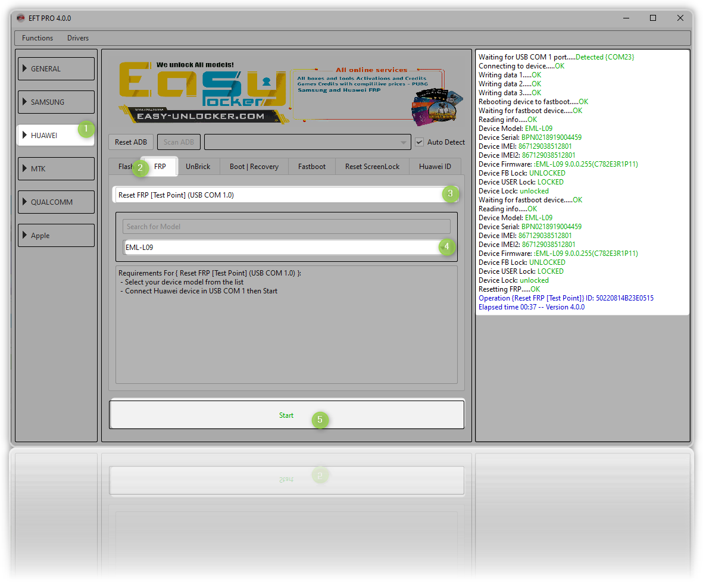Click the Reset ADB button
This screenshot has height=588, width=703.
131,142
